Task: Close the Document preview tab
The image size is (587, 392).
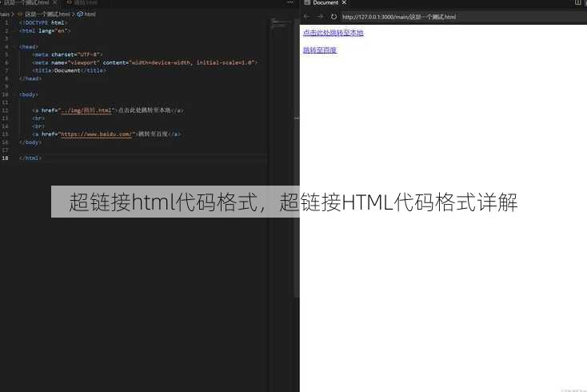Action: coord(344,2)
